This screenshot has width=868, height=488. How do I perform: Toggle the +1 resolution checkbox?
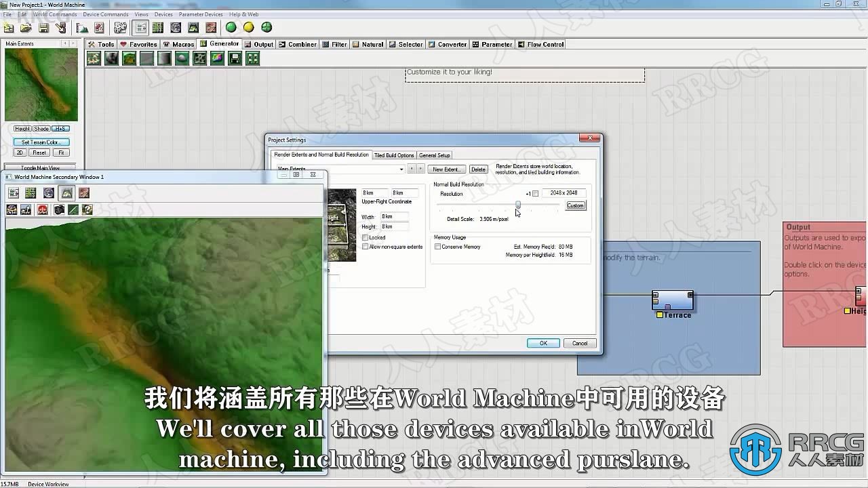535,194
